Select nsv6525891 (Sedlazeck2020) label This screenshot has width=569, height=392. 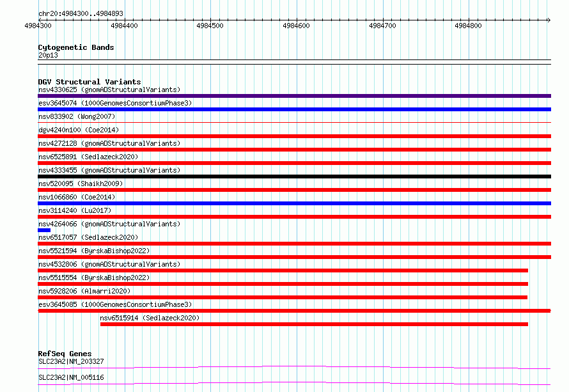pyautogui.click(x=88, y=157)
